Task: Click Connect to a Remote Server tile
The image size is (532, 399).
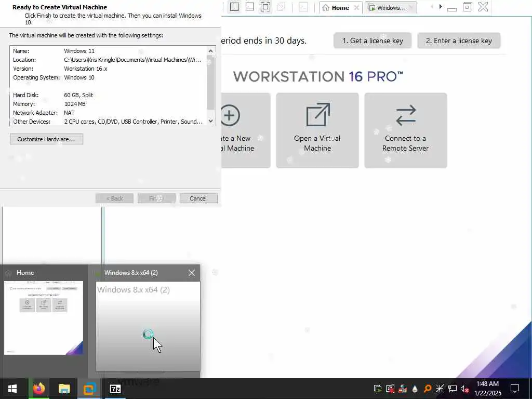Action: 405,130
